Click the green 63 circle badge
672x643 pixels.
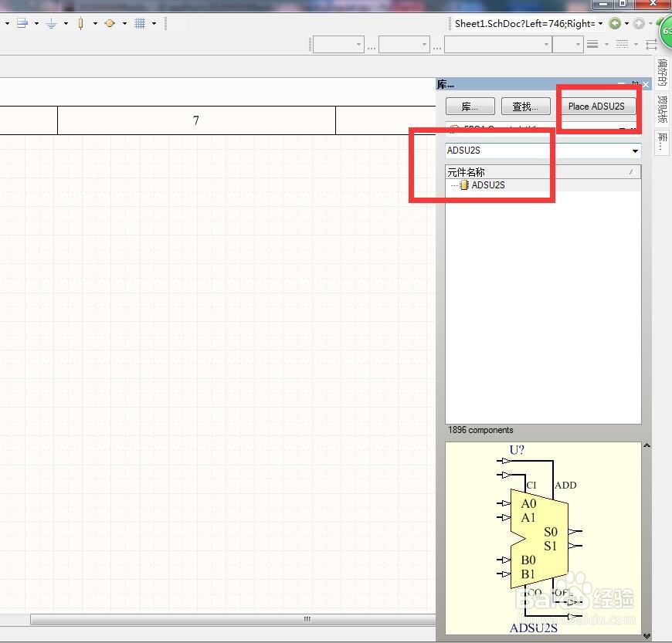coord(667,32)
